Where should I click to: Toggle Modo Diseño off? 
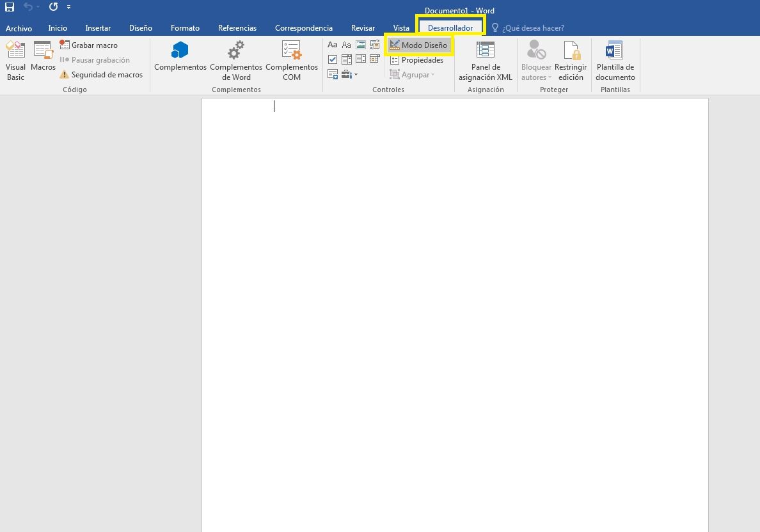[x=418, y=45]
